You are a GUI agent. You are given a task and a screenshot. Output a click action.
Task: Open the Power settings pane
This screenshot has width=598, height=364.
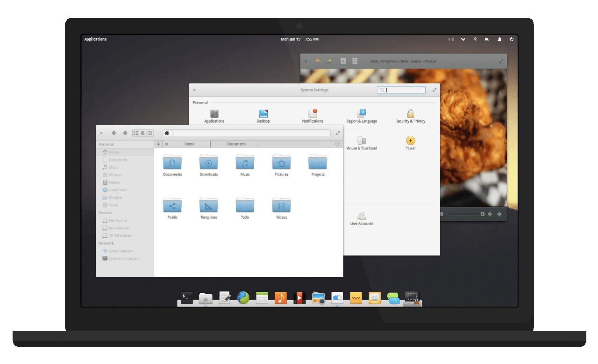click(410, 141)
